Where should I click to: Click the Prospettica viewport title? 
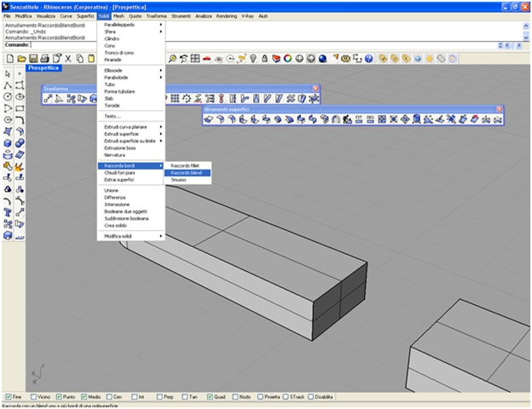tap(43, 68)
